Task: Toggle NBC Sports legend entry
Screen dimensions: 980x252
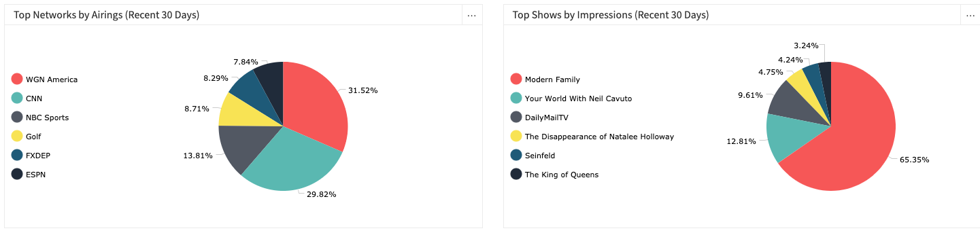Action: [x=40, y=118]
